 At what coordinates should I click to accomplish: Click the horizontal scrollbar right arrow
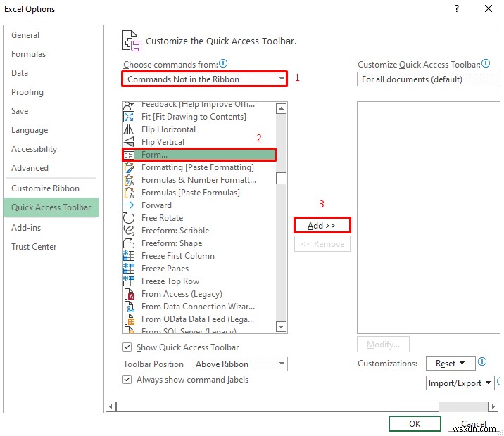tap(493, 406)
